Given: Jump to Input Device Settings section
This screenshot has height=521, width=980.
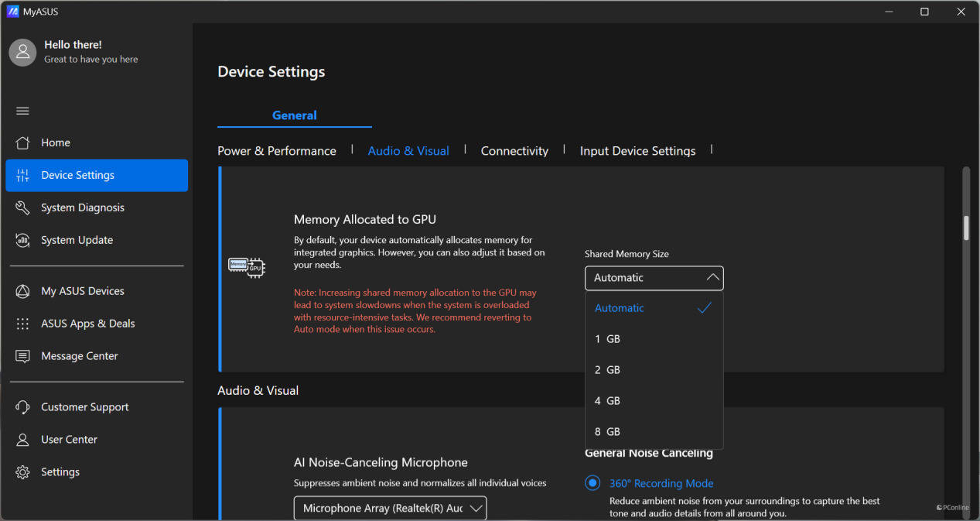Looking at the screenshot, I should 637,151.
